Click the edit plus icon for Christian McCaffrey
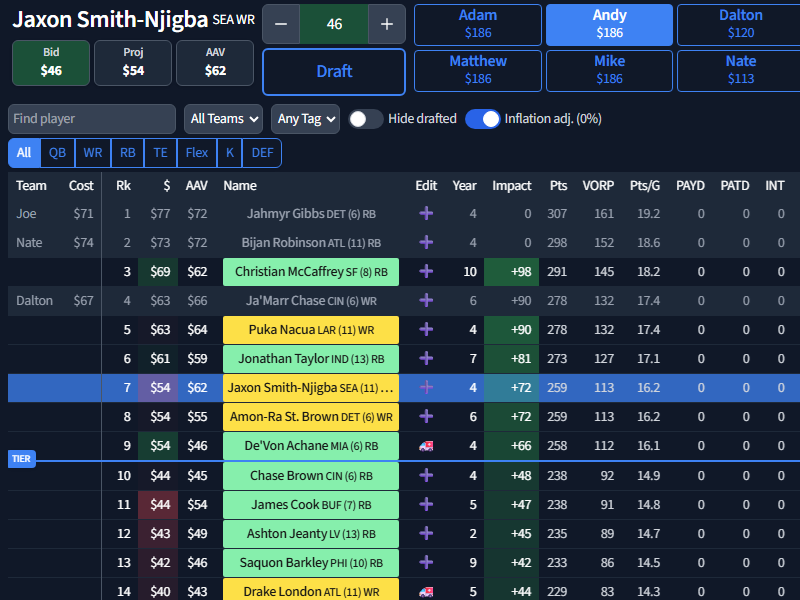800x600 pixels. tap(426, 271)
